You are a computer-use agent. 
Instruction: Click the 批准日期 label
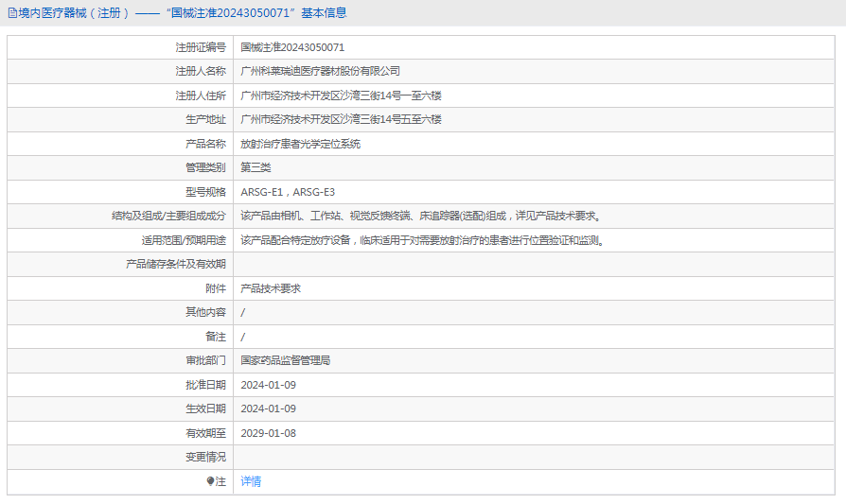point(205,385)
